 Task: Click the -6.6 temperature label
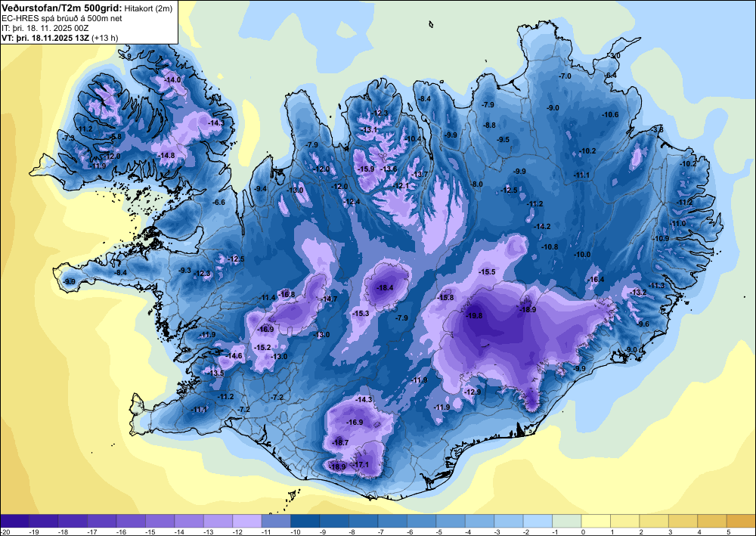click(219, 203)
